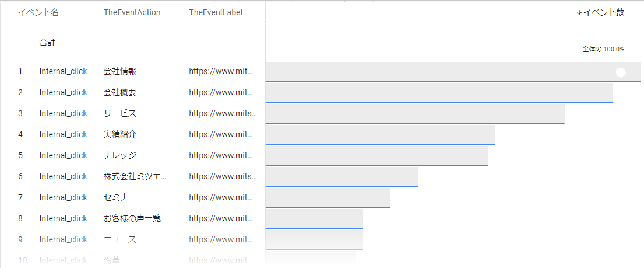
Task: Click the お客様の声一覧 action cell
Action: 132,218
